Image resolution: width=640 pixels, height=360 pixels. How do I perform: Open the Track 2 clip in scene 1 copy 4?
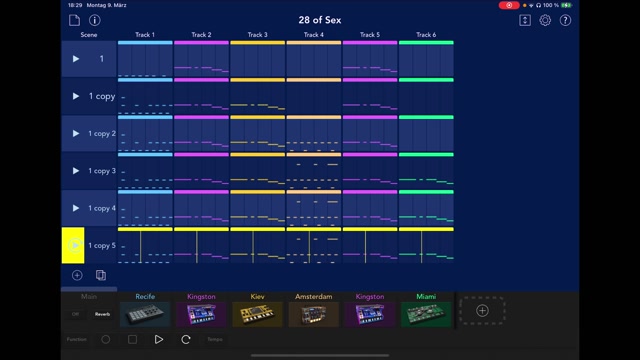[201, 208]
